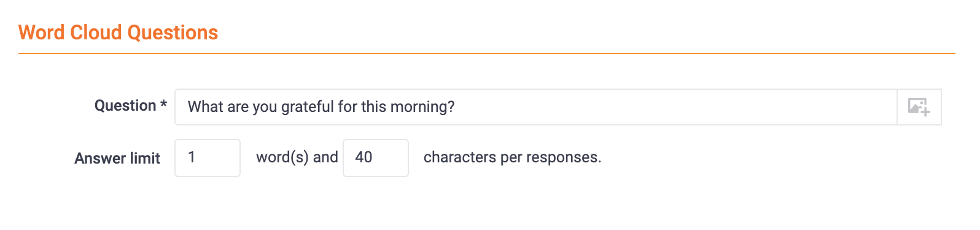Click the Word Cloud Questions heading

tap(119, 32)
